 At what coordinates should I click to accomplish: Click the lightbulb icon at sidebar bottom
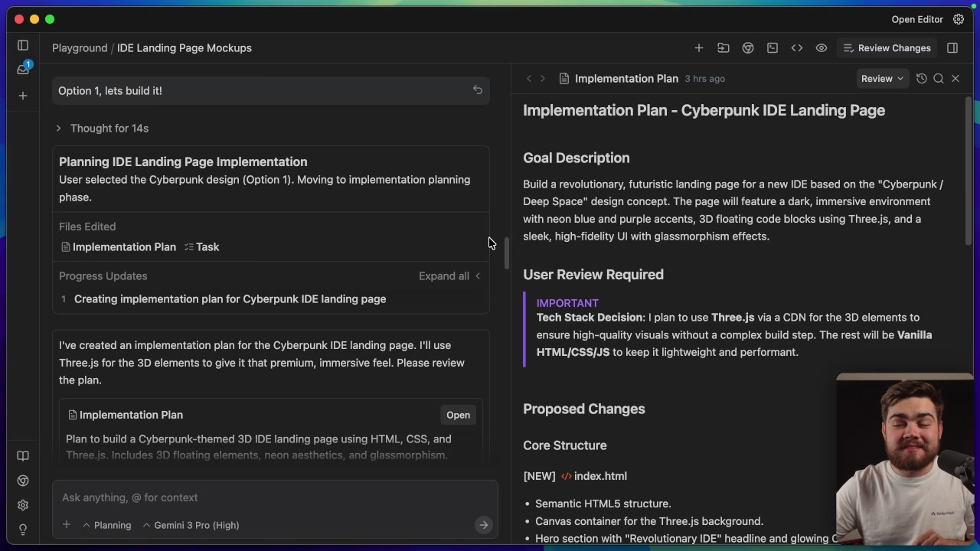point(23,530)
